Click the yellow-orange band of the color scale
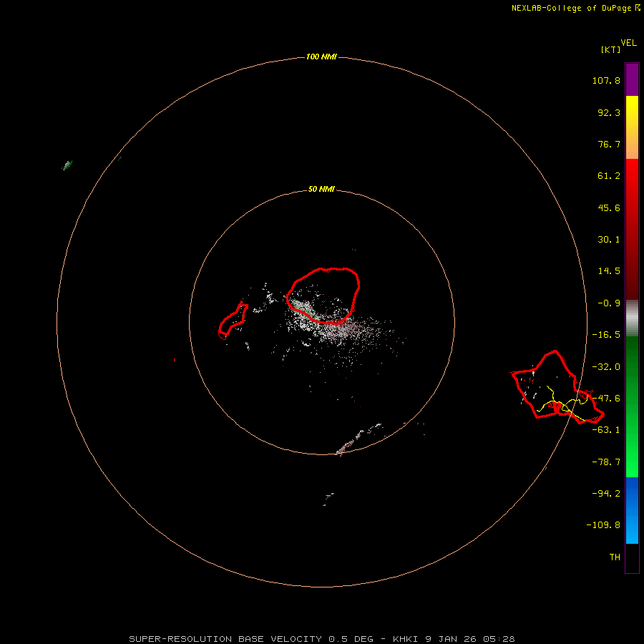Viewport: 644px width, 644px height. pyautogui.click(x=632, y=127)
